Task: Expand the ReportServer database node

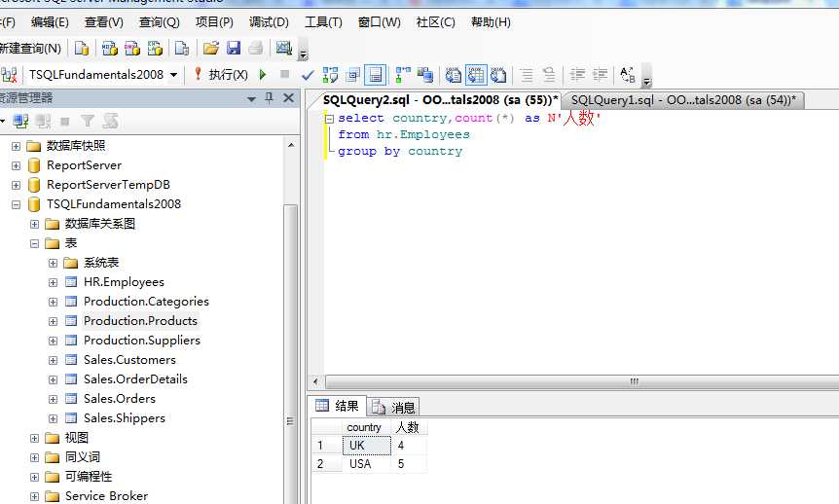Action: pyautogui.click(x=16, y=165)
